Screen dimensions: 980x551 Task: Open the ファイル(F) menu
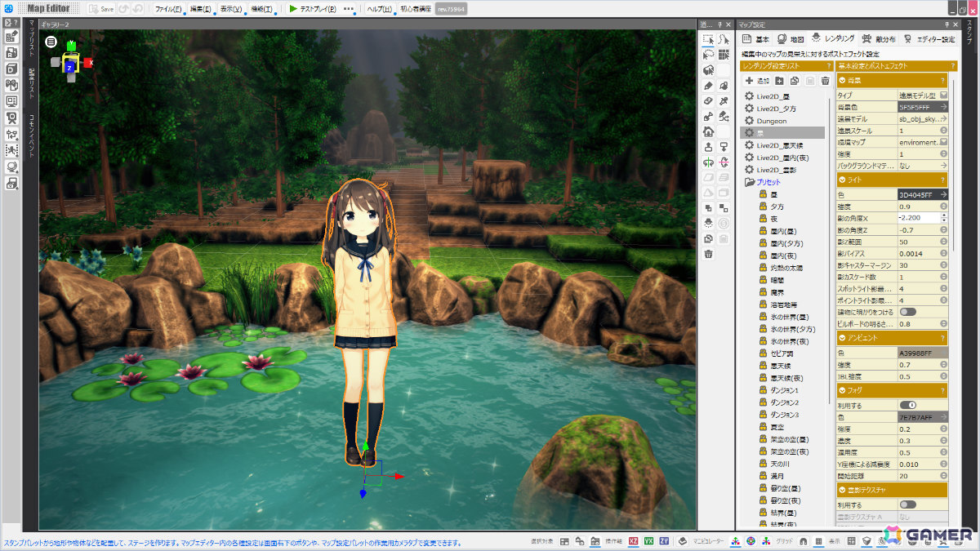click(168, 8)
